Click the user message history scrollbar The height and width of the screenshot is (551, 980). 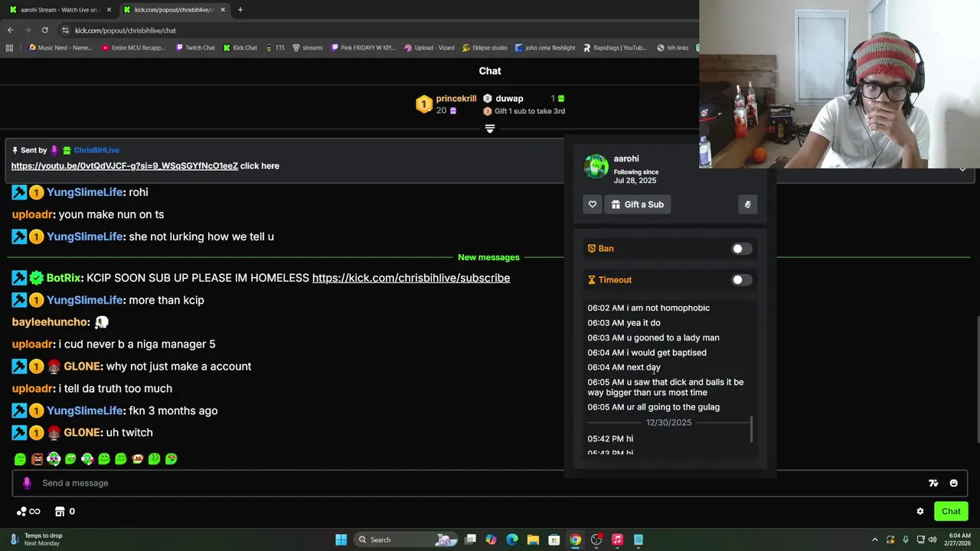[x=752, y=429]
